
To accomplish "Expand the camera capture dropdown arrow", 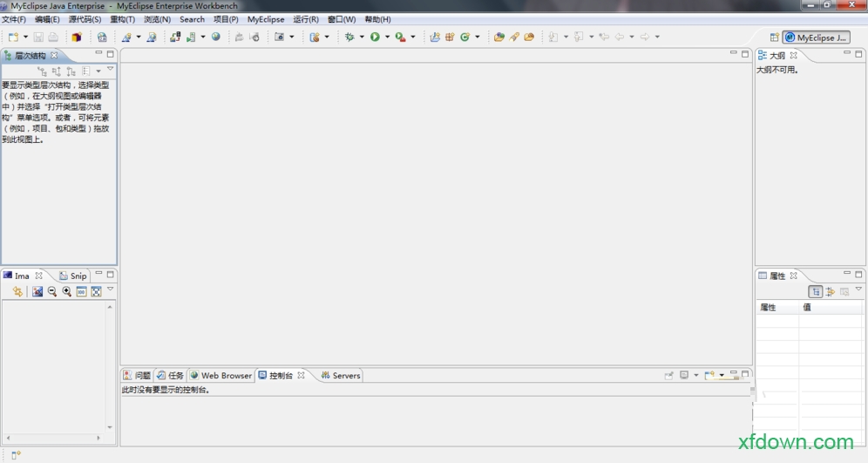I will [292, 37].
